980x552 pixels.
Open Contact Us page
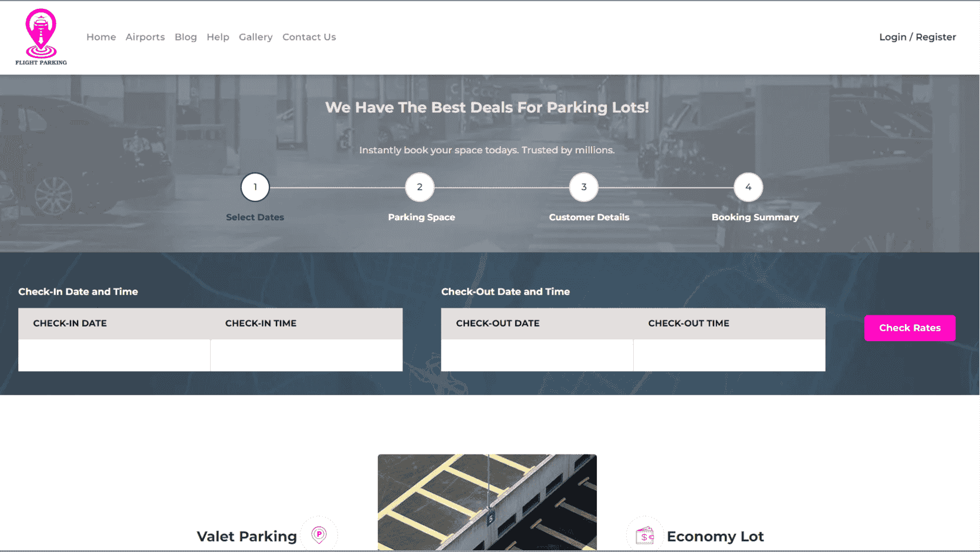pos(309,37)
